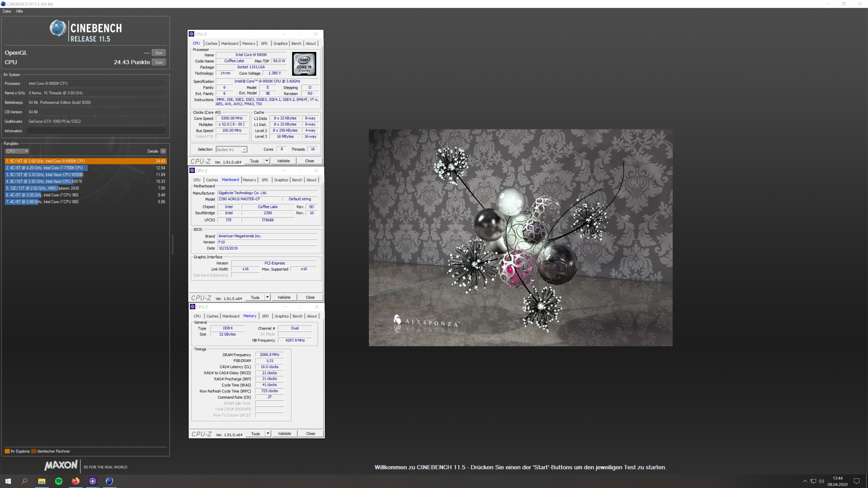The width and height of the screenshot is (868, 488).
Task: Select ranking row Core i7 CPU 860
Action: coord(86,201)
